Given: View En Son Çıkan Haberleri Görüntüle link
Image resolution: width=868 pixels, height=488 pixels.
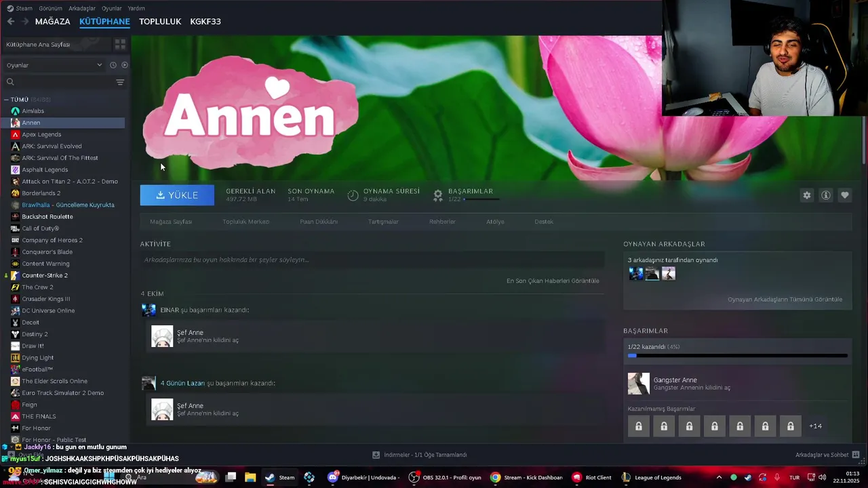Looking at the screenshot, I should 553,281.
